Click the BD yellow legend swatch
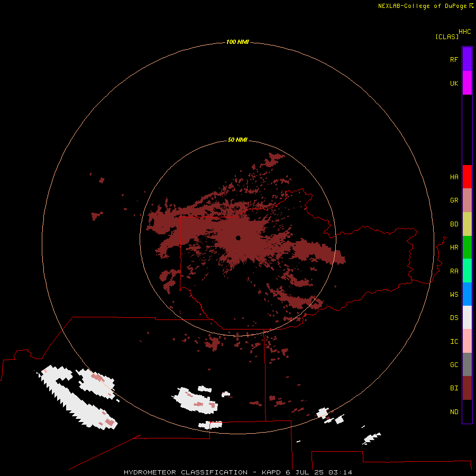The height and width of the screenshot is (476, 476). pos(467,224)
